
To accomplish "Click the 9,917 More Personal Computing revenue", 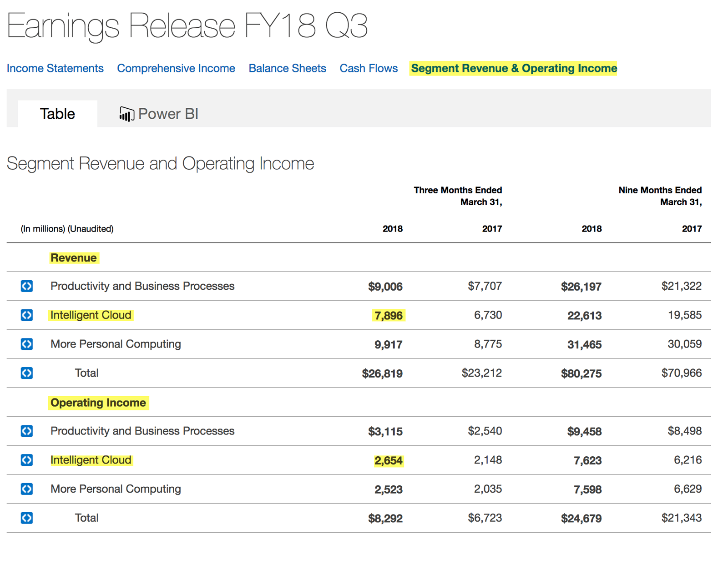I will pos(389,344).
